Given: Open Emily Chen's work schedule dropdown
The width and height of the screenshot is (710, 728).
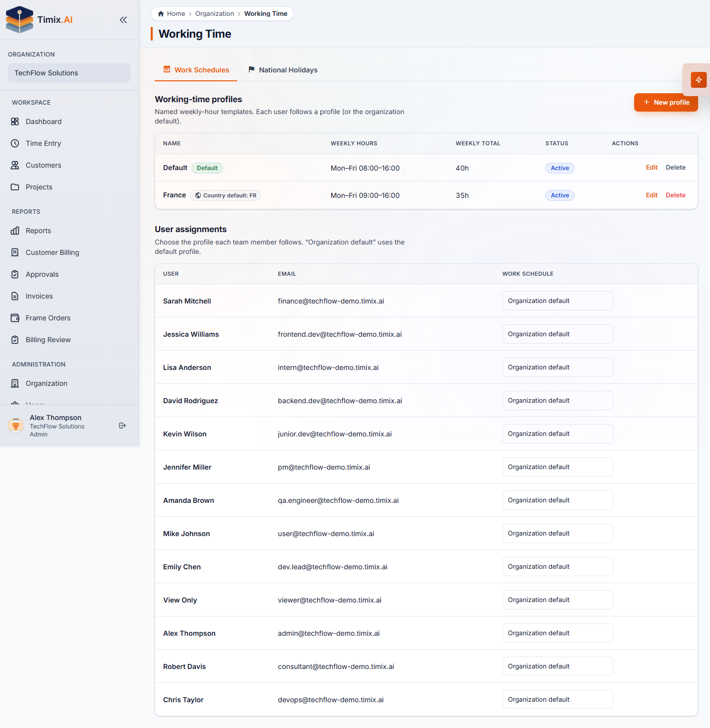Looking at the screenshot, I should point(558,567).
